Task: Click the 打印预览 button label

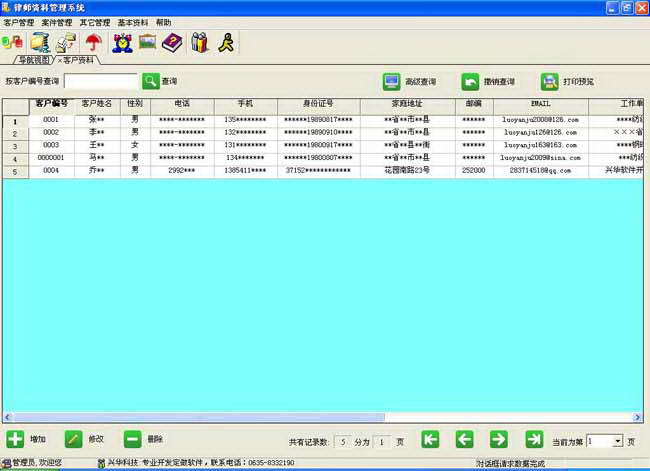Action: pos(578,82)
